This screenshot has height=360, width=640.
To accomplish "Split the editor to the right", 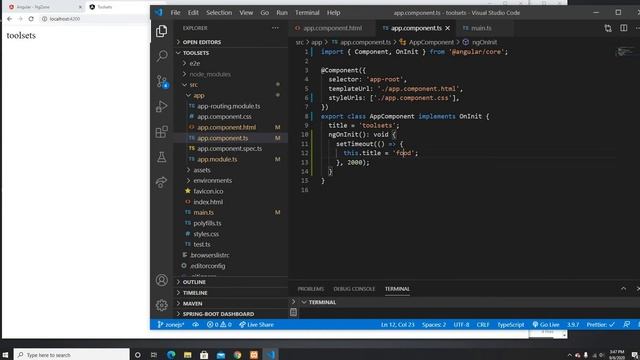I will tap(624, 28).
